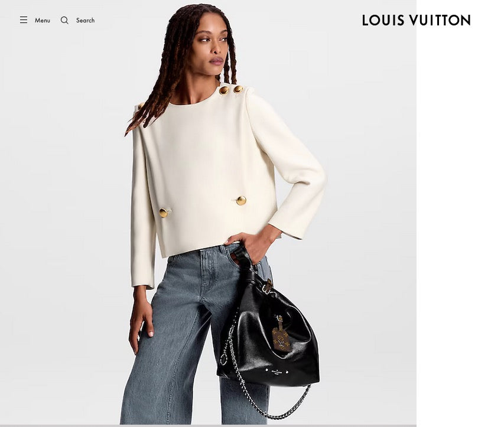Click the horizontal scrollbar at page bottom
The width and height of the screenshot is (504, 427).
[x=209, y=425]
